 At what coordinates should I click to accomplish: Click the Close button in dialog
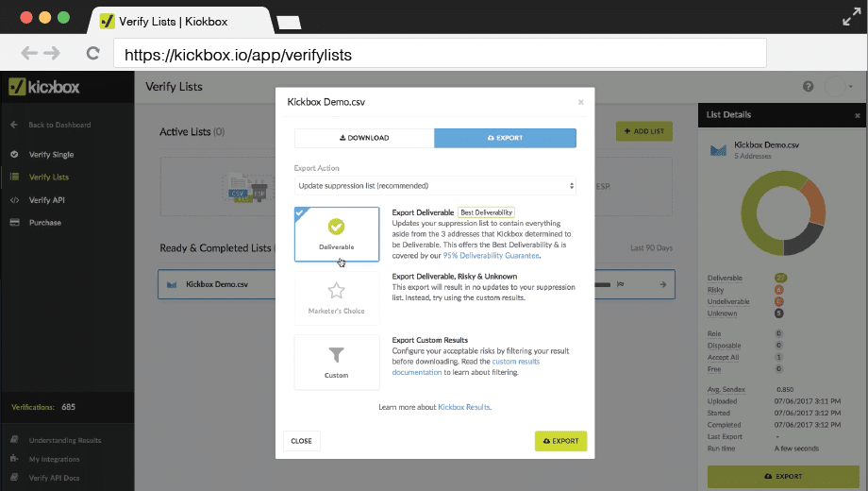(301, 441)
